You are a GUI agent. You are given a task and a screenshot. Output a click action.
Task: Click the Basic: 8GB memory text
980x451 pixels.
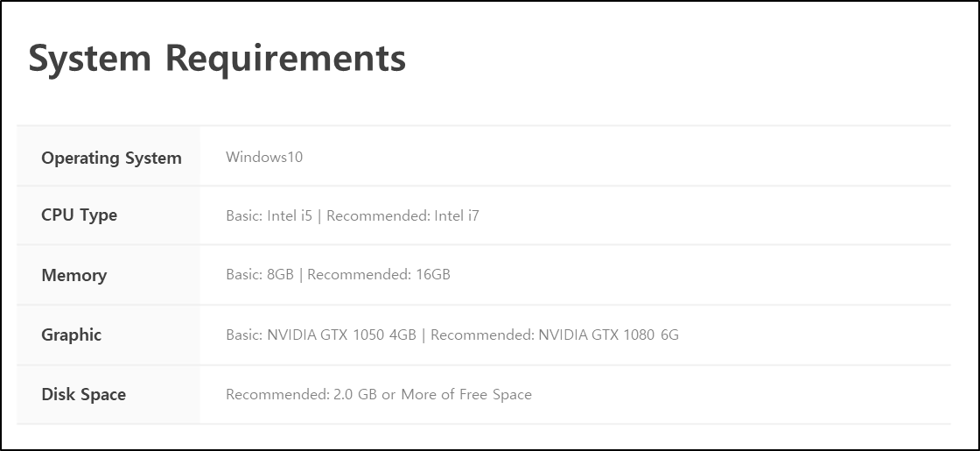[259, 274]
